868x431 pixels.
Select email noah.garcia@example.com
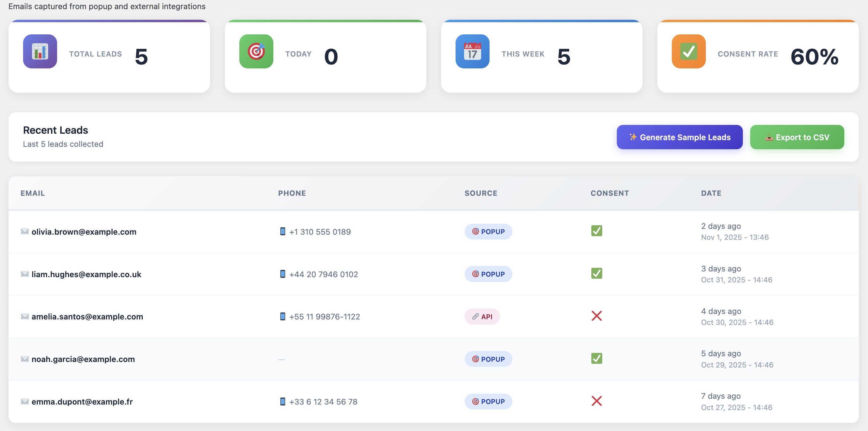83,359
